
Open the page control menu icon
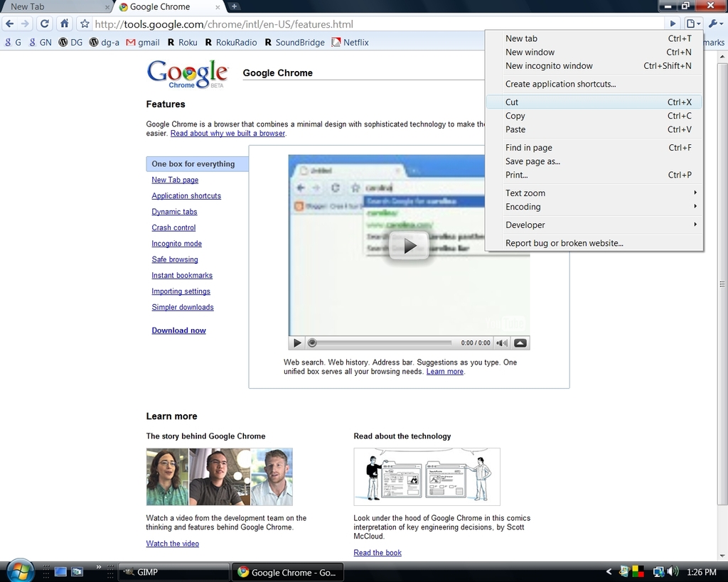click(693, 23)
